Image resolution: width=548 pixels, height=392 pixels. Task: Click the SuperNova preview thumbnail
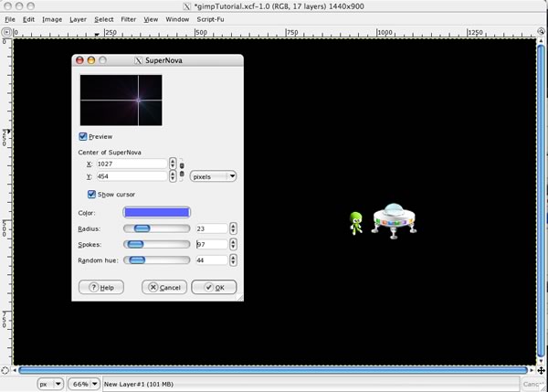tap(121, 100)
